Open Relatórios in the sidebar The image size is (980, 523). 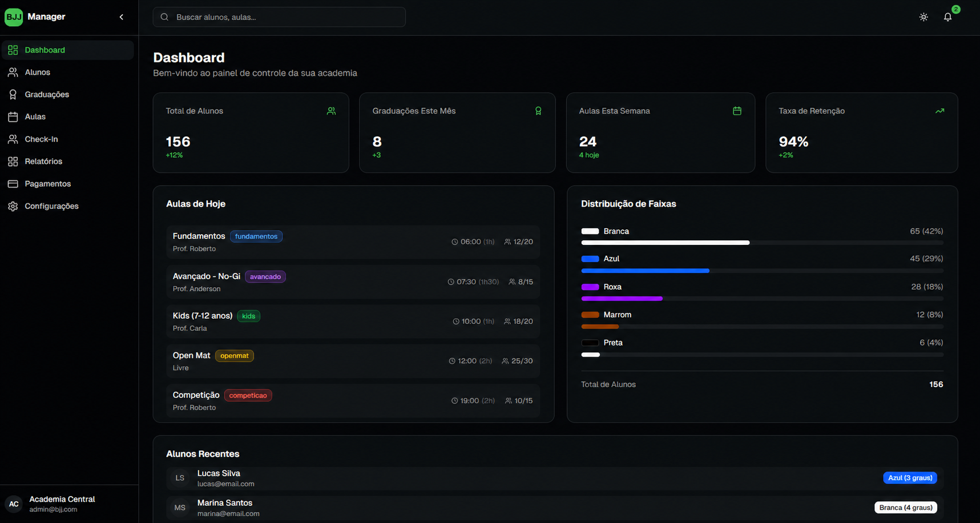[68, 162]
